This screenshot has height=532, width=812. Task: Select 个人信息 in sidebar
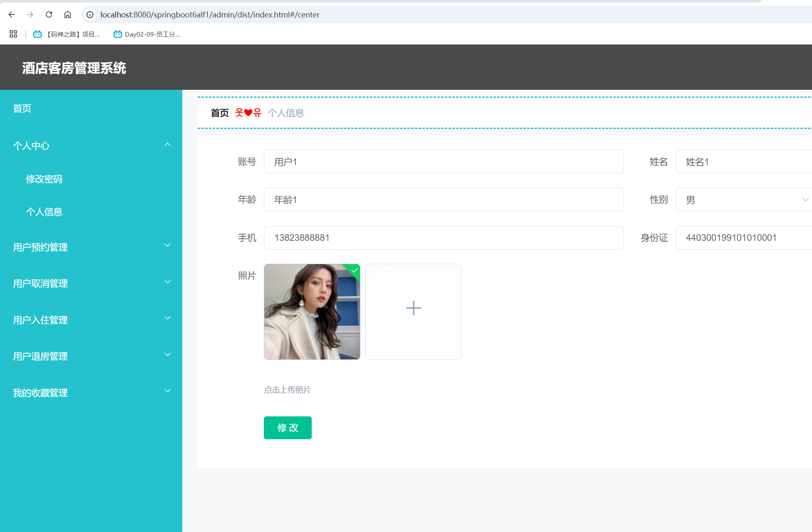click(x=44, y=212)
